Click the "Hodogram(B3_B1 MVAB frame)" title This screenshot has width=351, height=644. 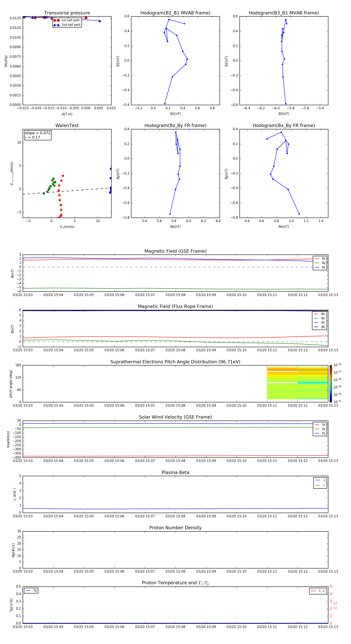point(284,13)
